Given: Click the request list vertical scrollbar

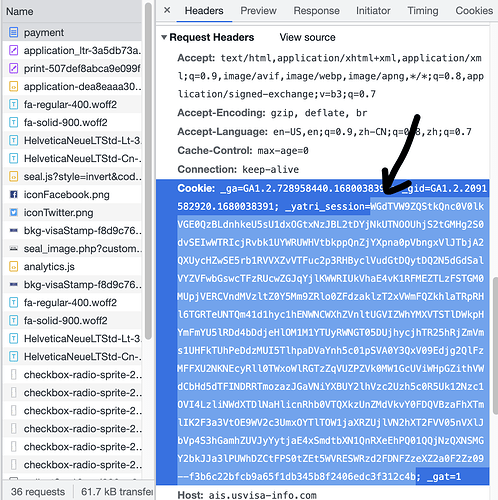Looking at the screenshot, I should point(148,171).
